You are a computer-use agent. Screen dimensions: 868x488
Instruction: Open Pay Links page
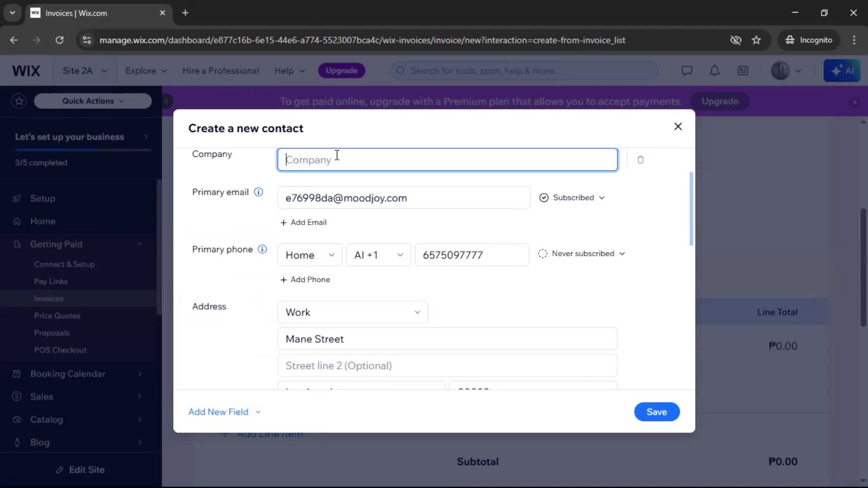pos(51,282)
